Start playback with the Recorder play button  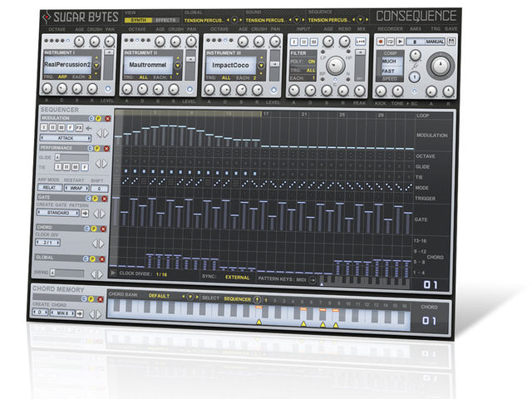coord(401,42)
